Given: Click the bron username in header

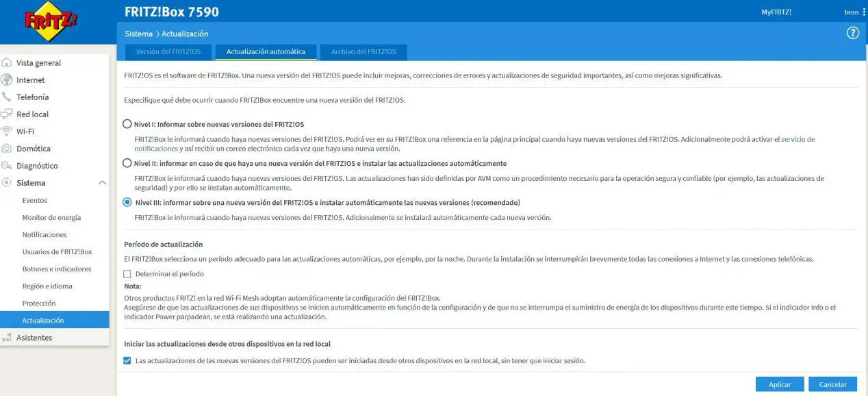Looking at the screenshot, I should 852,12.
